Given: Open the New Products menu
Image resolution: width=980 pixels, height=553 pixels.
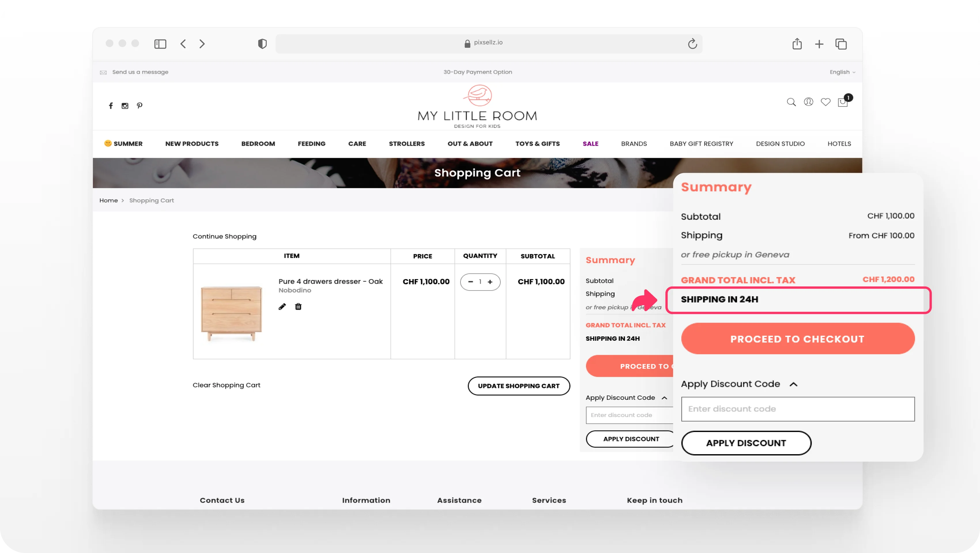Looking at the screenshot, I should [x=192, y=144].
